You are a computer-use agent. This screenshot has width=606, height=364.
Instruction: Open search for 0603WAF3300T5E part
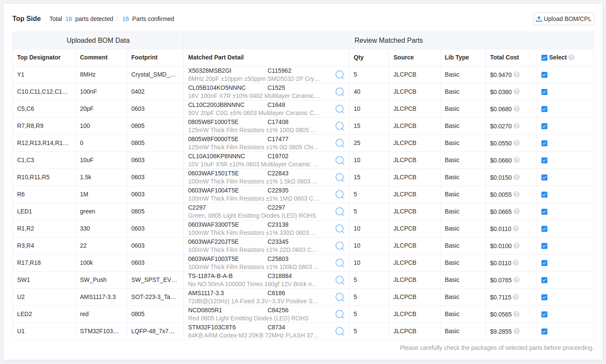pyautogui.click(x=340, y=229)
